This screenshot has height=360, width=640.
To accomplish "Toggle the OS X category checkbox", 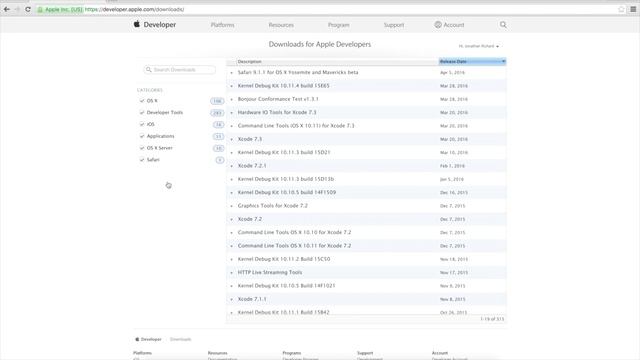I will (142, 101).
